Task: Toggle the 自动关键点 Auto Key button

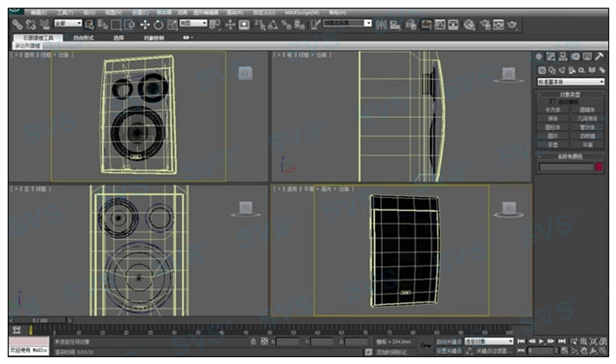Action: coord(449,340)
